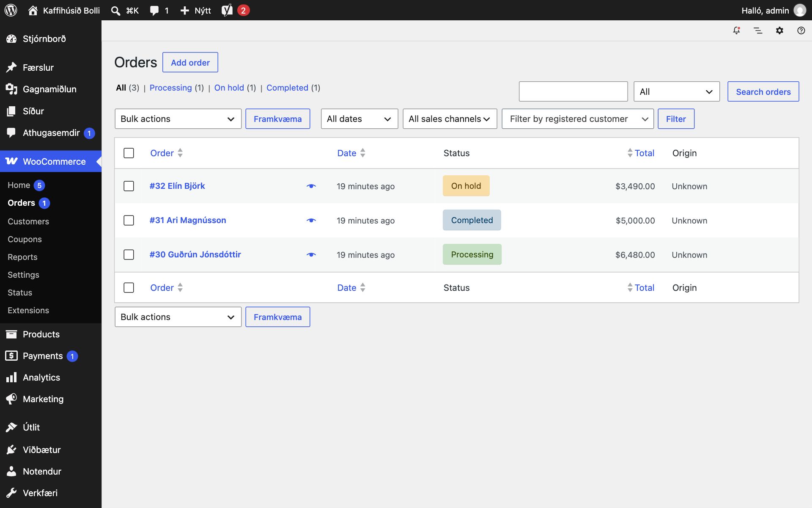The height and width of the screenshot is (508, 812).
Task: Open the display settings gear icon
Action: pyautogui.click(x=779, y=30)
